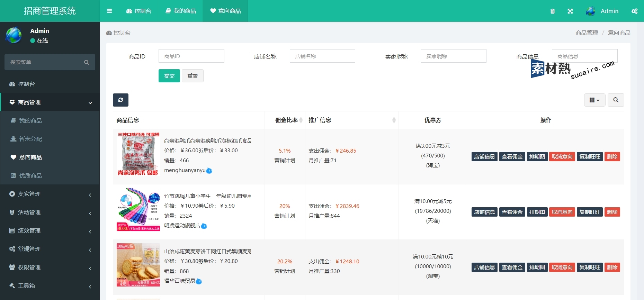Click the blue badge icon beside 明凌运动旗舰店
Screen dimensions: 644x300
click(204, 226)
